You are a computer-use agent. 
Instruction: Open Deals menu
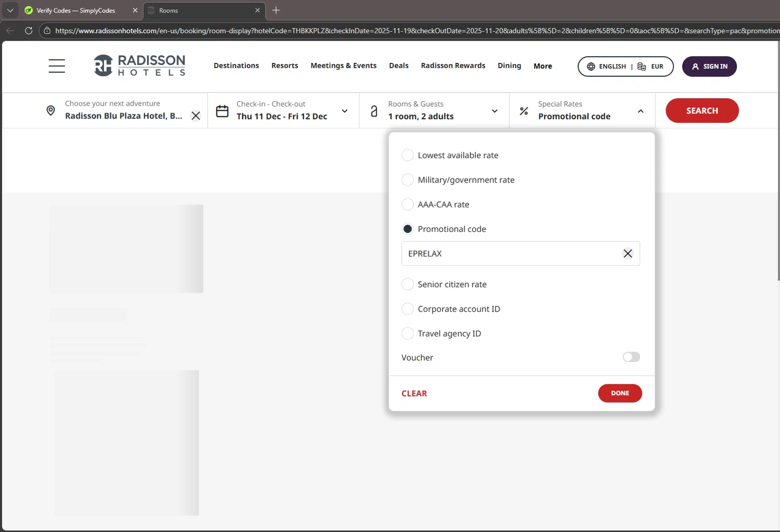coord(399,66)
